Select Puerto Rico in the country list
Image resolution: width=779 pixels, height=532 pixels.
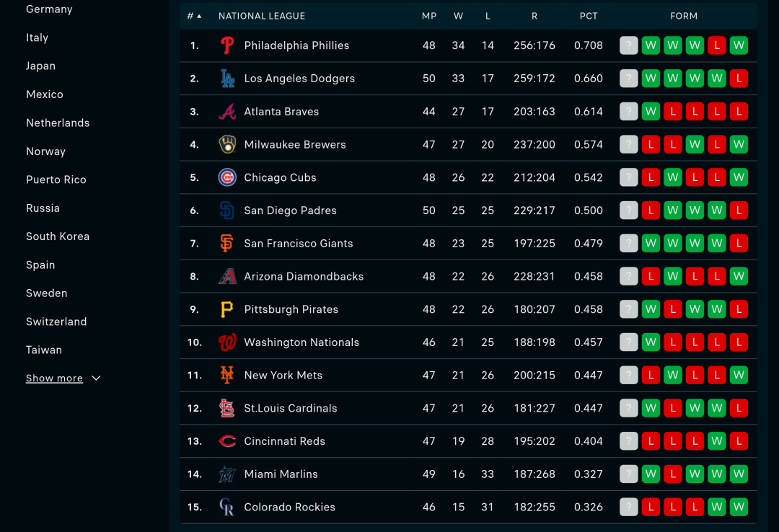pyautogui.click(x=56, y=179)
